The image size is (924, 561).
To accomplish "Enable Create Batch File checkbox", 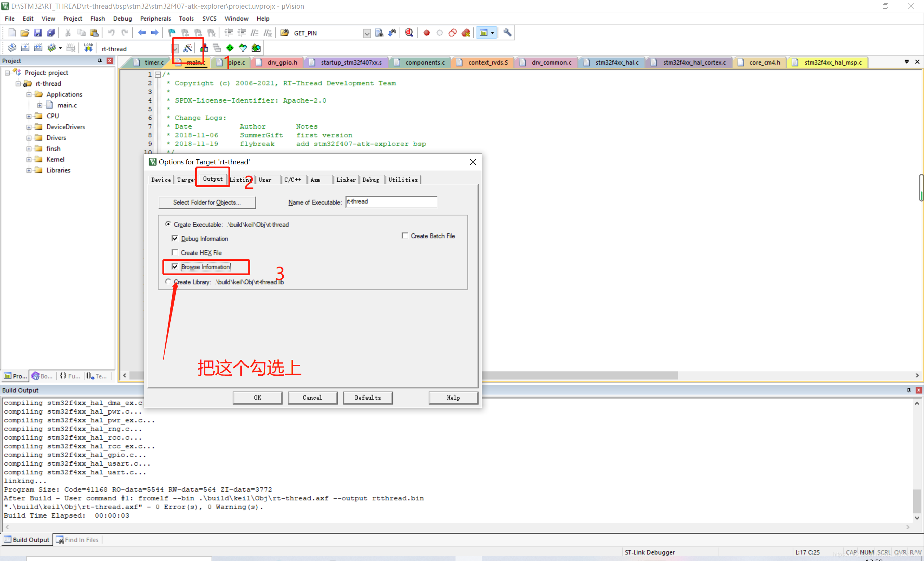I will click(x=405, y=235).
